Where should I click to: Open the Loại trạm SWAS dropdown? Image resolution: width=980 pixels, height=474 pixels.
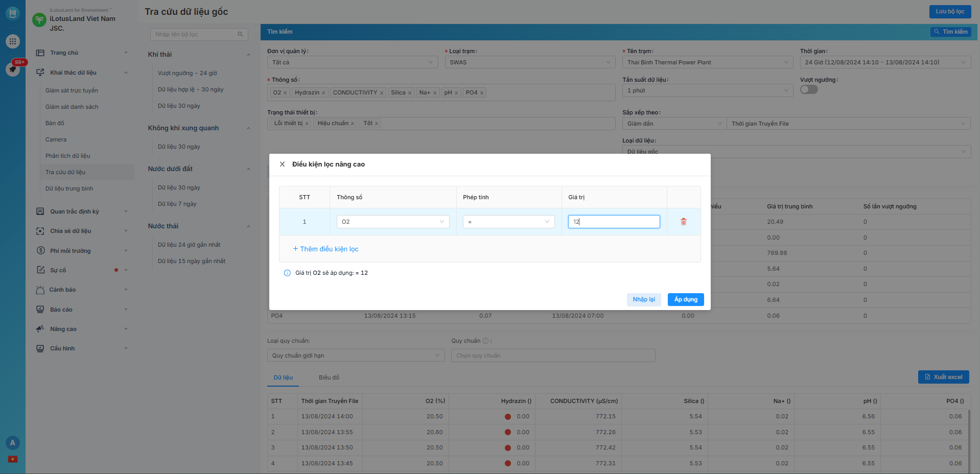pyautogui.click(x=530, y=62)
